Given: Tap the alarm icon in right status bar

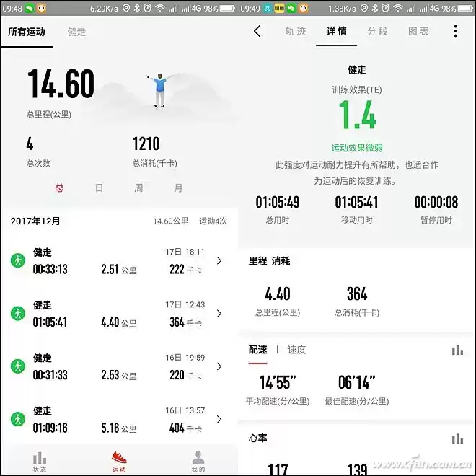Looking at the screenshot, I should 385,8.
